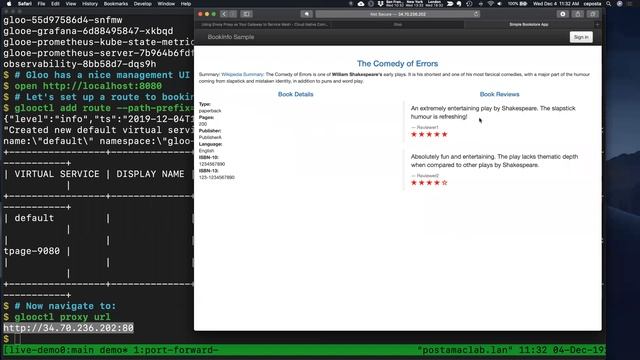Click the glooe-grafana pod name in terminal
The width and height of the screenshot is (640, 360).
click(x=88, y=31)
